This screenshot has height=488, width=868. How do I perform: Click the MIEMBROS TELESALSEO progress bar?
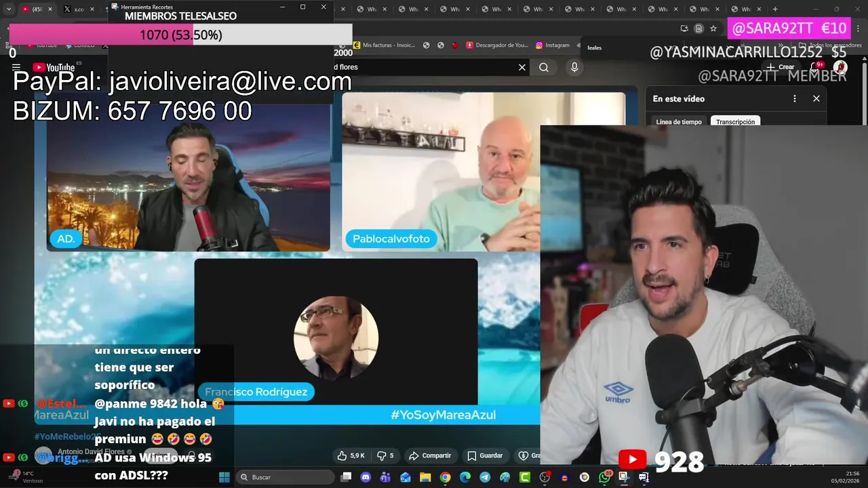click(x=181, y=35)
